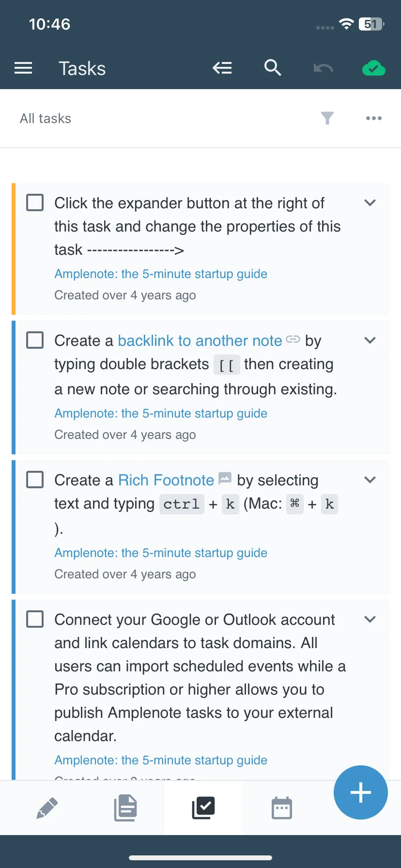
Task: Switch to the calendar tab
Action: pyautogui.click(x=282, y=808)
